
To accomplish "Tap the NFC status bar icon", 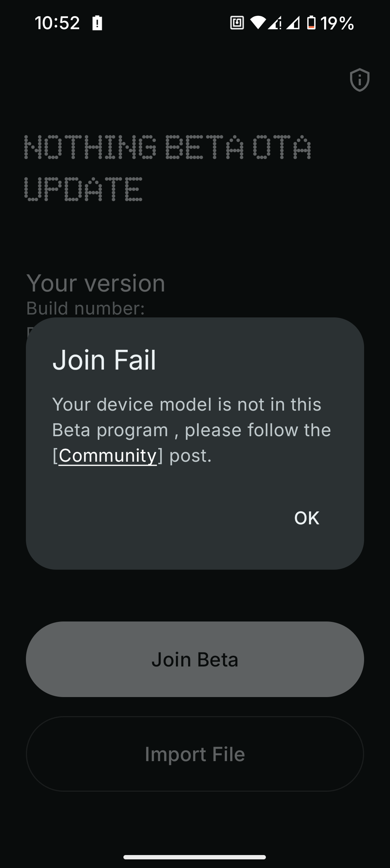I will [237, 23].
